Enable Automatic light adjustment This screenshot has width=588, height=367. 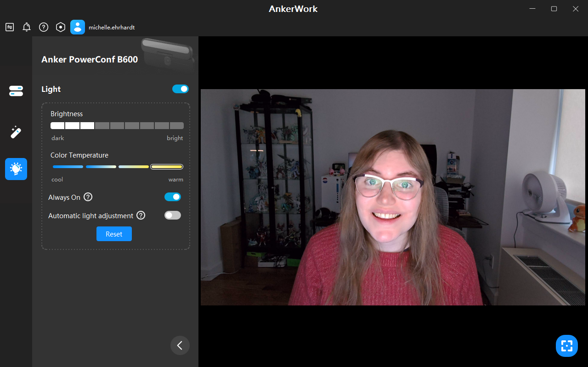point(173,215)
